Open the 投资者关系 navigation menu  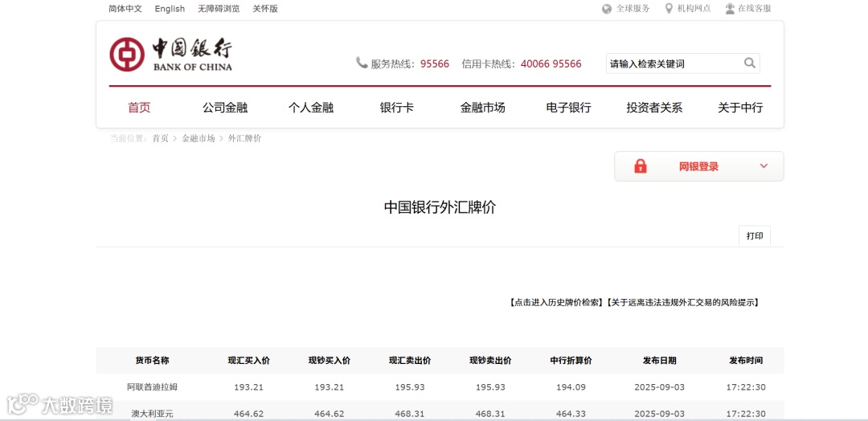[x=654, y=108]
